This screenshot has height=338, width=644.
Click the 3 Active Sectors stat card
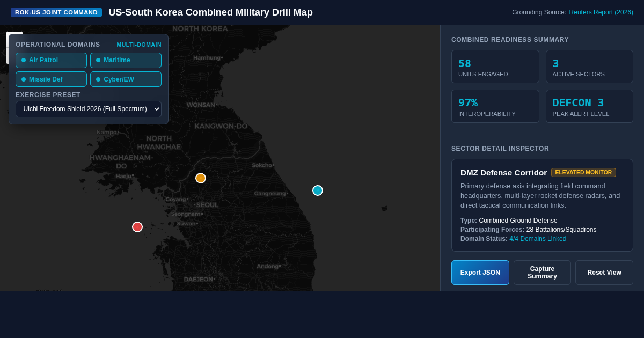point(589,67)
